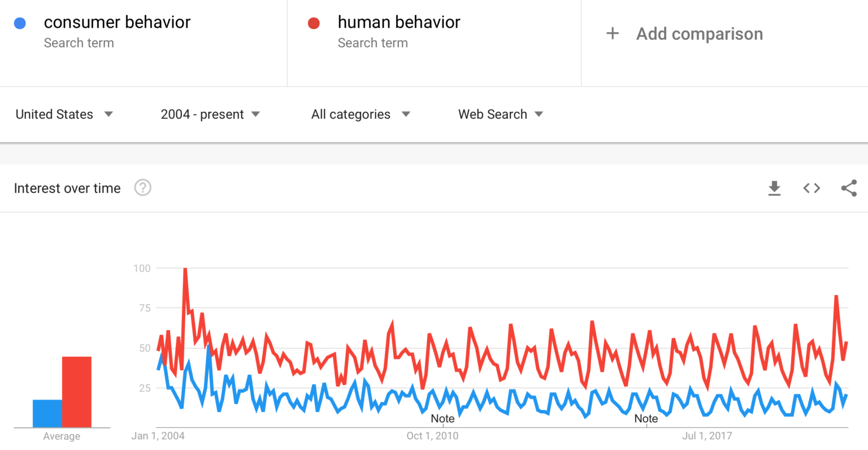Click the Note marker near Jul 1, 2017
Viewport: 868px width, 450px height.
click(x=646, y=418)
